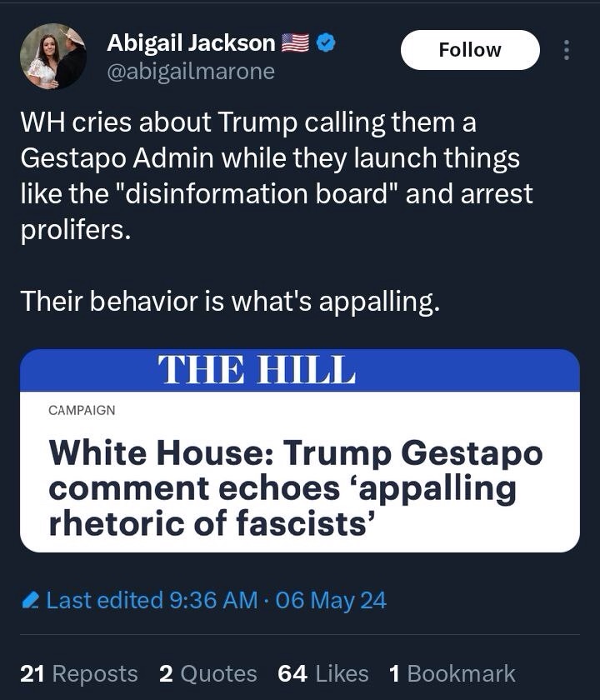Click the 06 May 24 date
600x700 pixels.
click(x=331, y=600)
